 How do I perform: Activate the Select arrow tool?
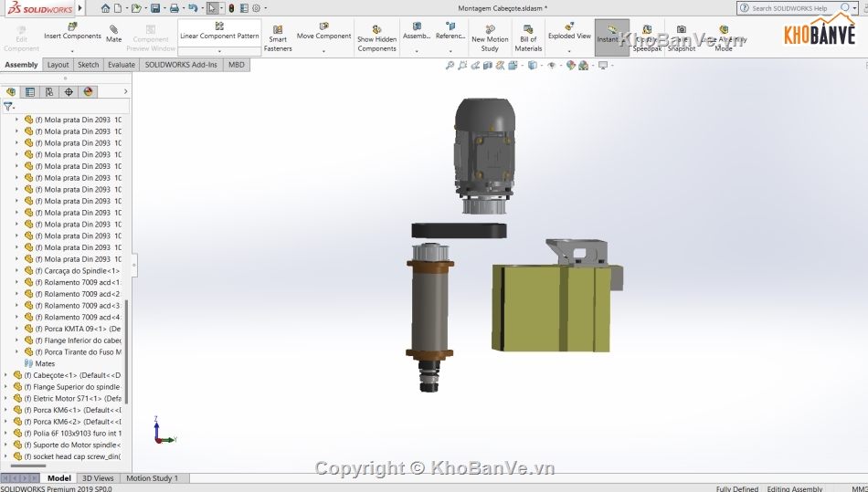click(x=212, y=8)
